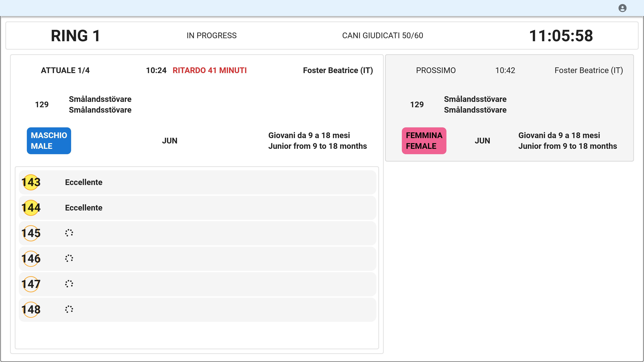Click the loading spinner for dog 145

click(x=69, y=233)
